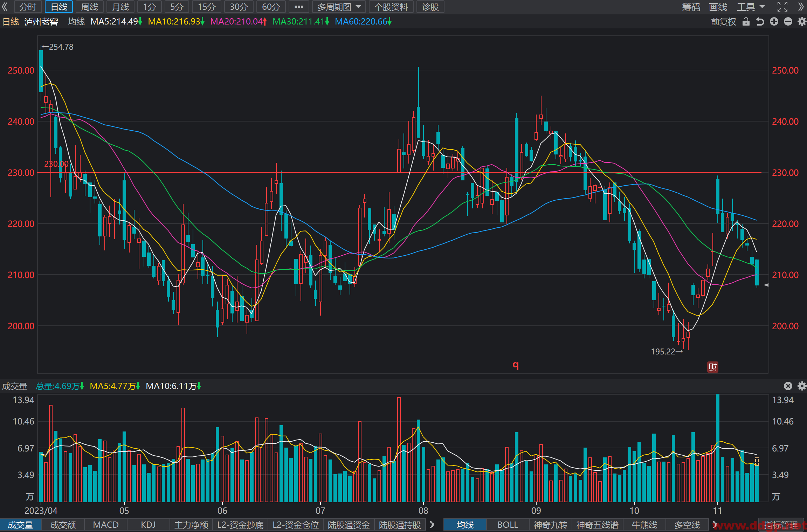Click the expand-right double chevron icon
Screen dimensions: 807x532
[801, 7]
